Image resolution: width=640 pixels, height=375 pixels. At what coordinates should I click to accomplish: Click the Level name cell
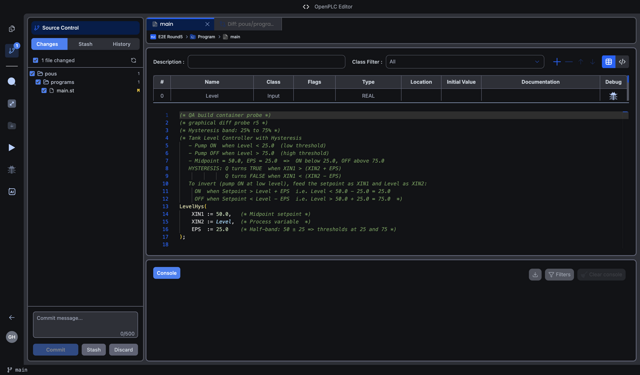click(212, 96)
